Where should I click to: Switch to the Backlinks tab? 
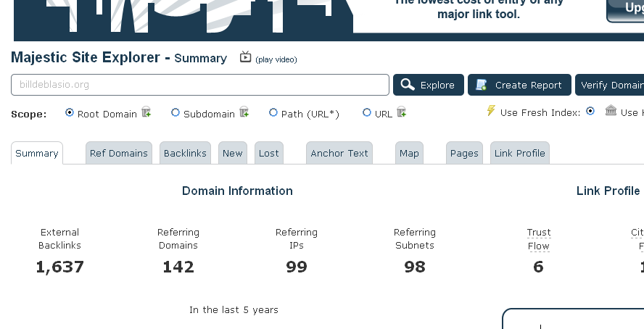(185, 153)
